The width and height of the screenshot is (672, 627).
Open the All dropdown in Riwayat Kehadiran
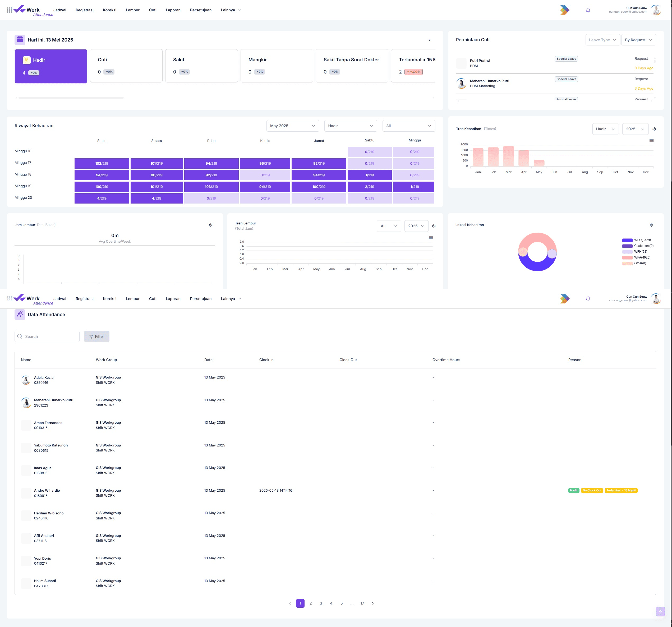coord(408,126)
